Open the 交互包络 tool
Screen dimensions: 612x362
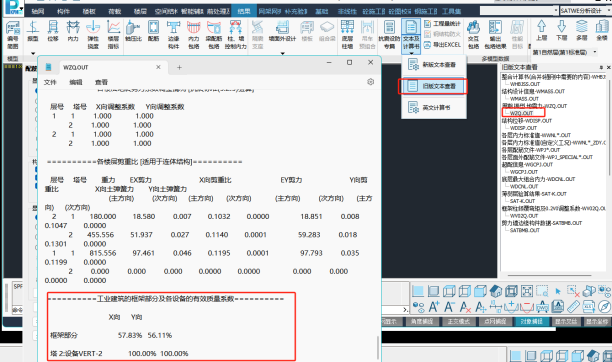pos(473,35)
